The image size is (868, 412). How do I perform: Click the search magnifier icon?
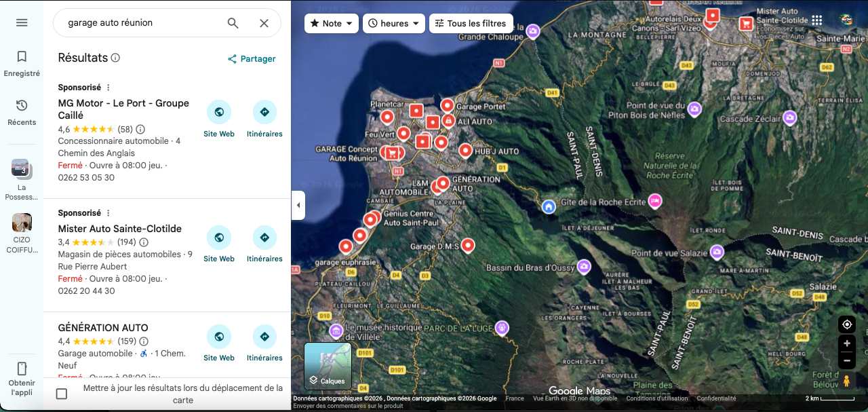pos(233,23)
